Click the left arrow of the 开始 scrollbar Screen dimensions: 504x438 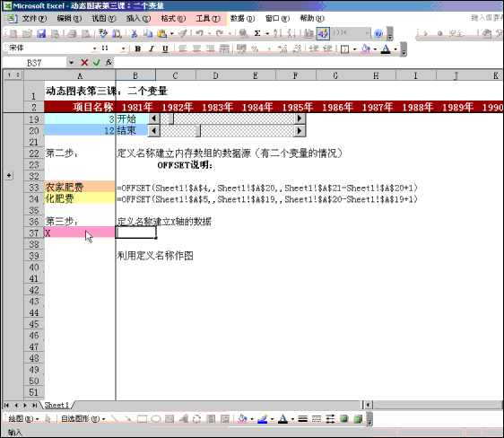154,118
